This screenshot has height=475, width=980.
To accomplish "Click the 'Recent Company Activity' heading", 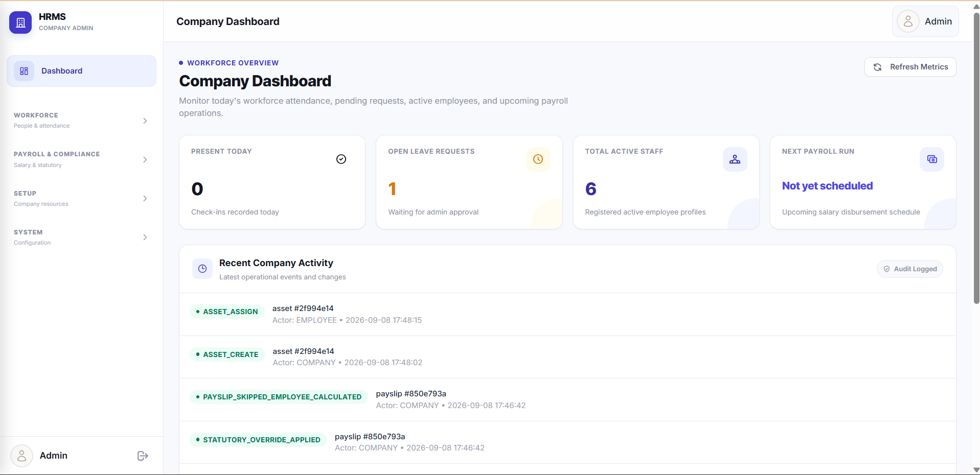I will [x=276, y=263].
